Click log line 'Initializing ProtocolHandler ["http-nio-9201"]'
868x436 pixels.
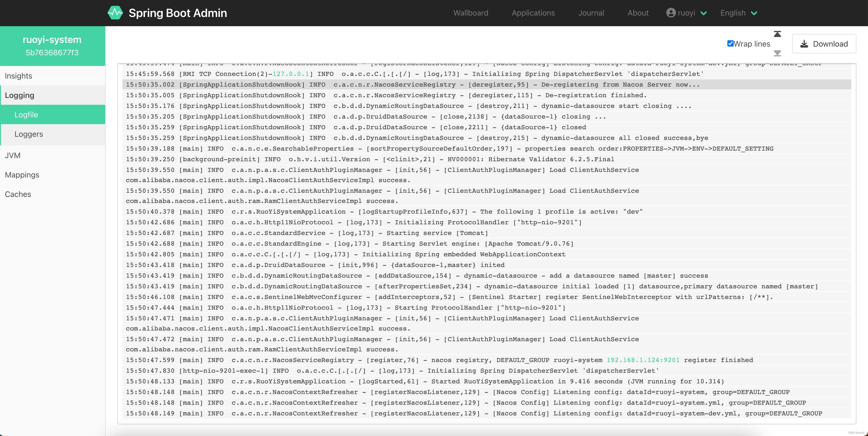487,222
